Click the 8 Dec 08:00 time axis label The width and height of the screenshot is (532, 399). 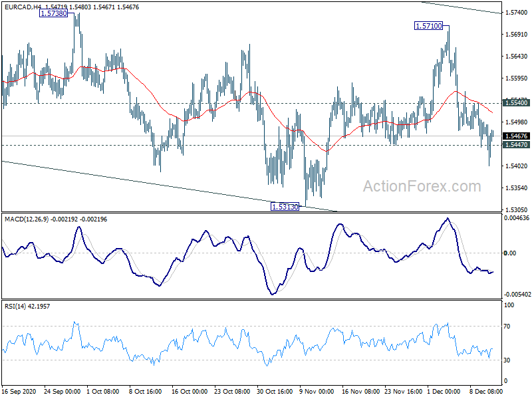coord(487,391)
